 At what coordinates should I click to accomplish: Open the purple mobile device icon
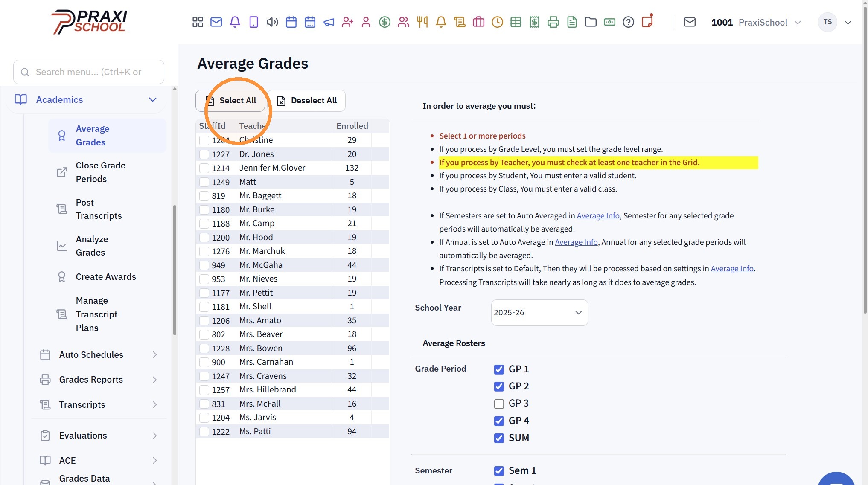click(254, 22)
